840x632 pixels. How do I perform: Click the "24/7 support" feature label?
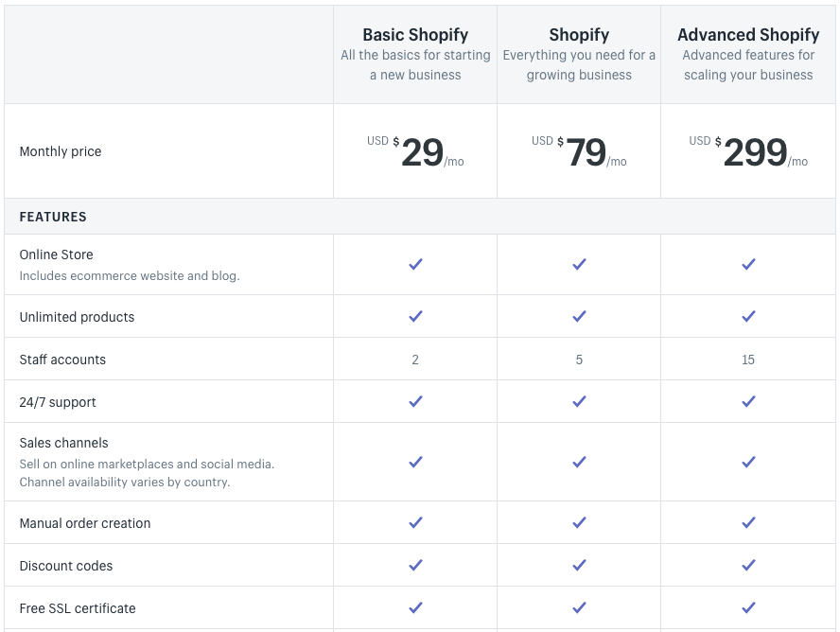point(58,402)
